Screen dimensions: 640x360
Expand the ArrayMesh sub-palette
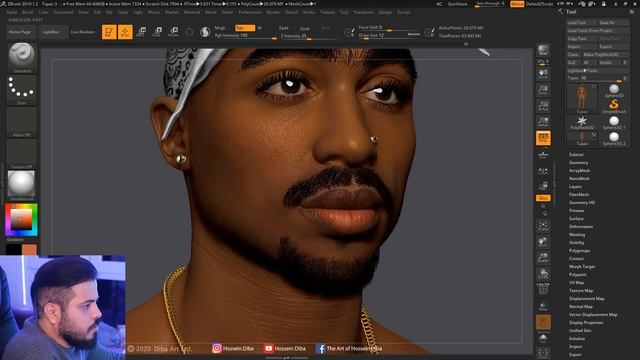(579, 171)
